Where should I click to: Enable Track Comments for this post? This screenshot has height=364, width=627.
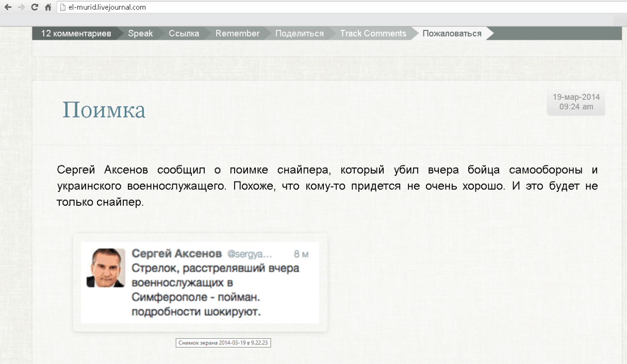(373, 34)
